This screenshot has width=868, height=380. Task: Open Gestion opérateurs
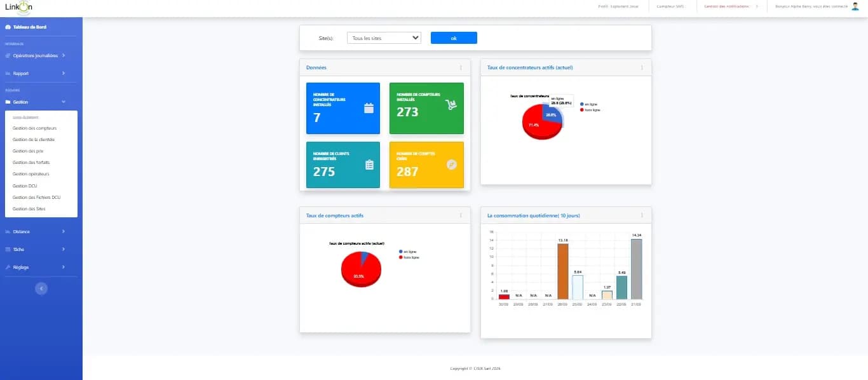pyautogui.click(x=31, y=173)
